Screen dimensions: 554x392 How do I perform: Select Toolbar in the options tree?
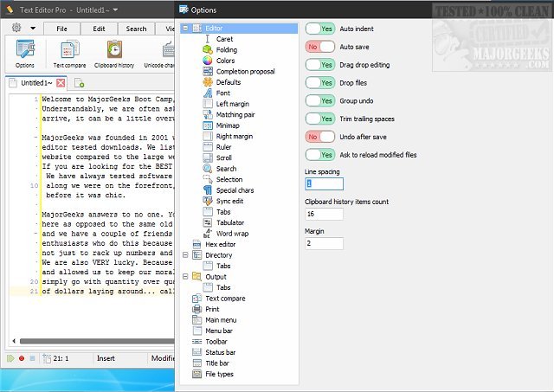tap(216, 342)
